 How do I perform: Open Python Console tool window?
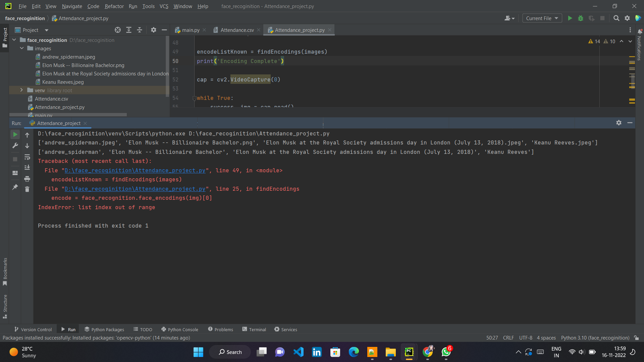[179, 329]
